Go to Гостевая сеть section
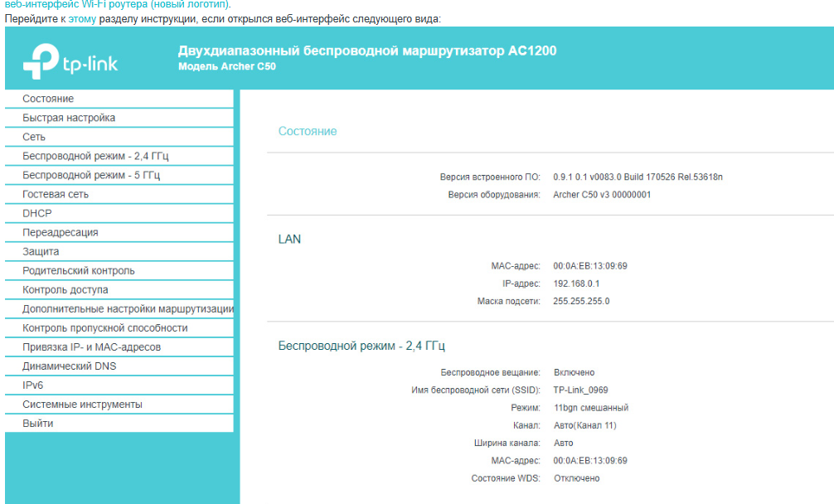834x504 pixels. (119, 194)
